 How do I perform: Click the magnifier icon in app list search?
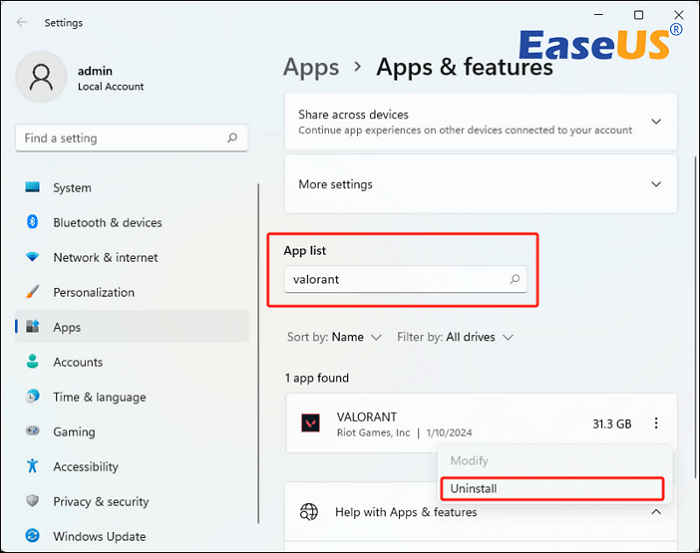tap(515, 280)
